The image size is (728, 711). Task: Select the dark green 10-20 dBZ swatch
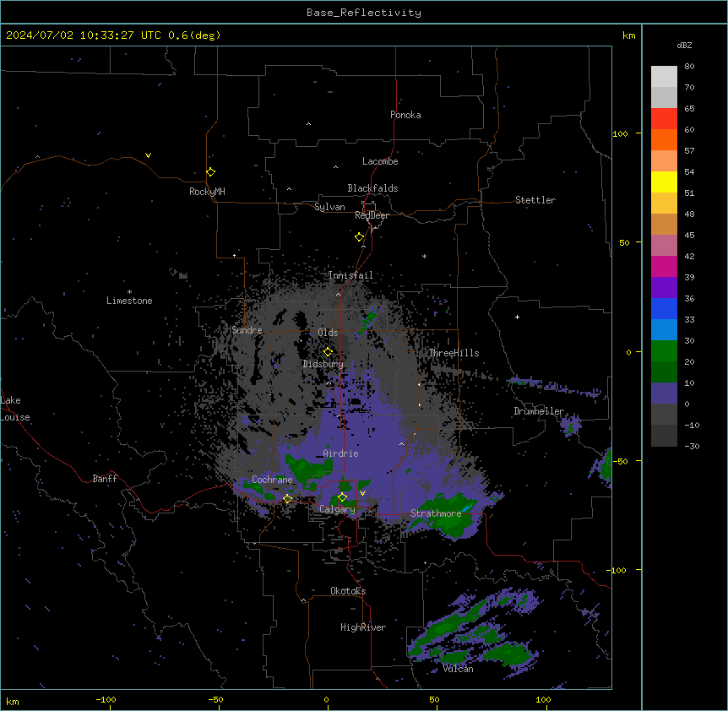[664, 372]
